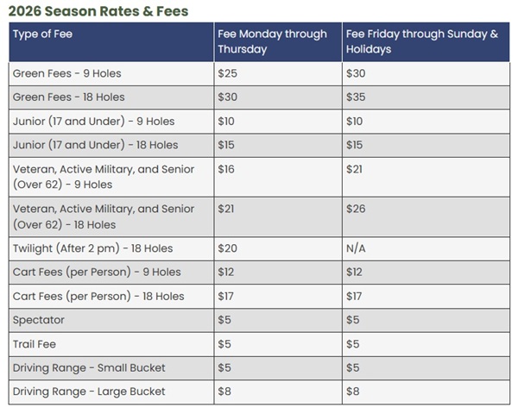Click the "Fee Monday through Thursday" column header
This screenshot has height=420, width=518.
(272, 41)
